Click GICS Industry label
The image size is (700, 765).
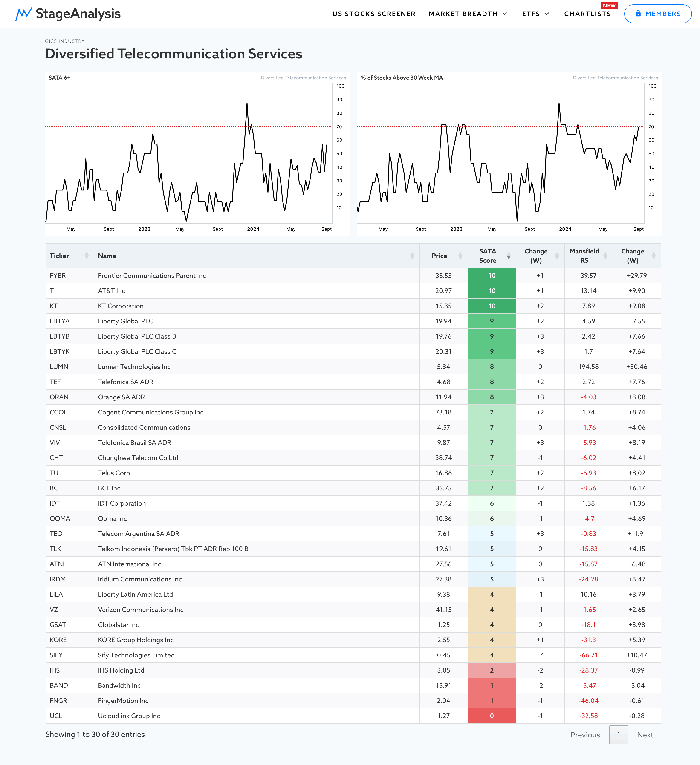click(65, 41)
